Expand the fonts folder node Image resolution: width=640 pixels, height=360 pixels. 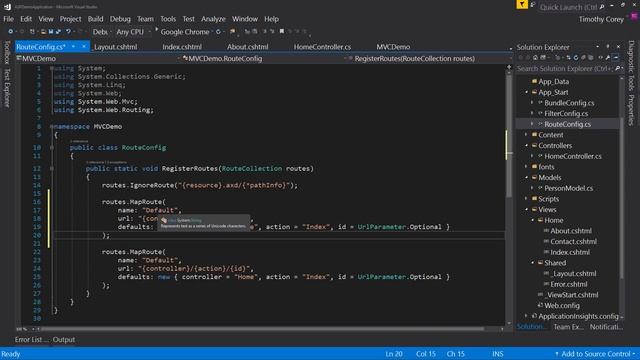click(x=527, y=167)
